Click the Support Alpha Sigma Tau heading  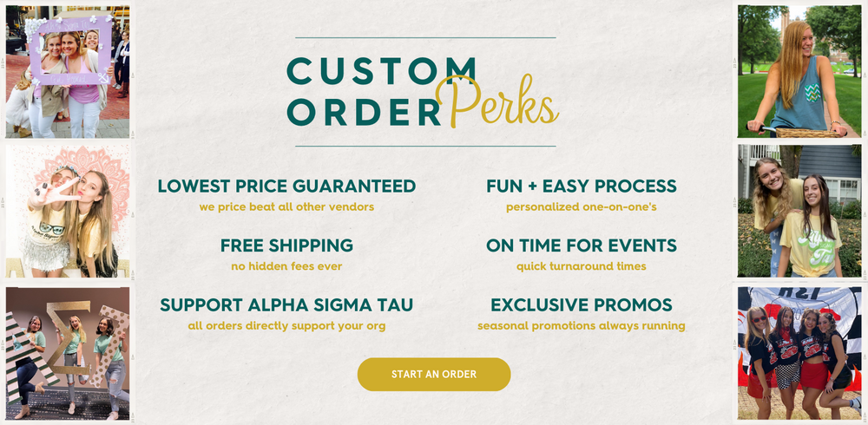coord(286,305)
